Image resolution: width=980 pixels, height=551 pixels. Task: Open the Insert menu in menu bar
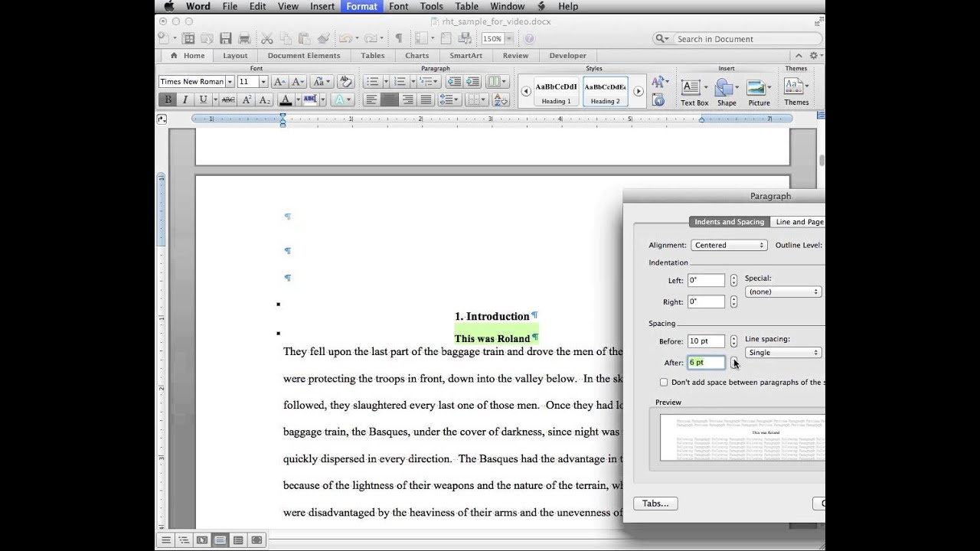[x=322, y=6]
